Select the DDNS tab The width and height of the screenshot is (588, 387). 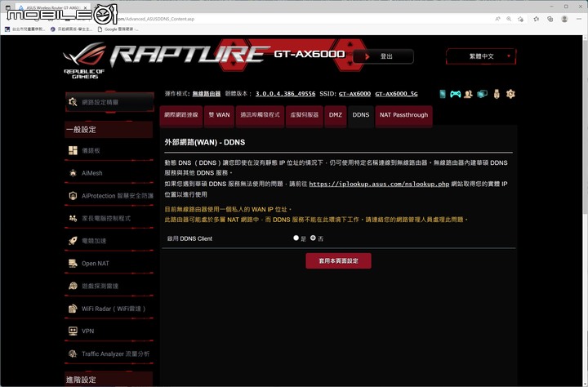point(361,115)
